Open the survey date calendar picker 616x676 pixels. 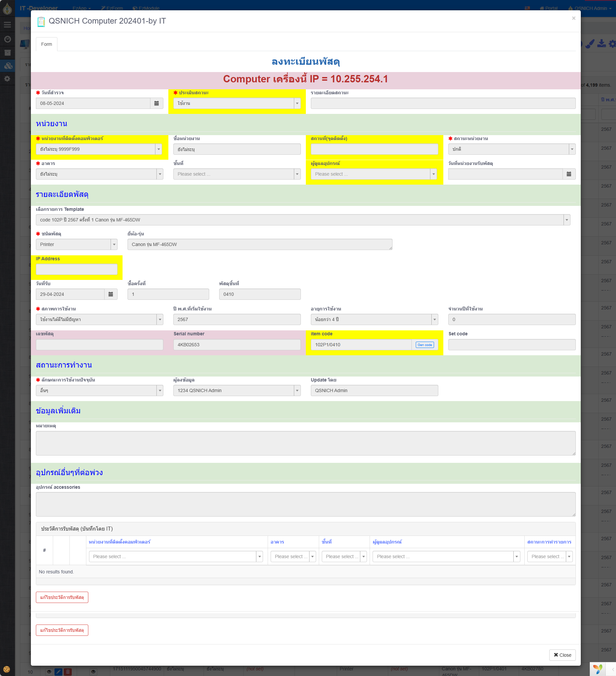pos(156,103)
